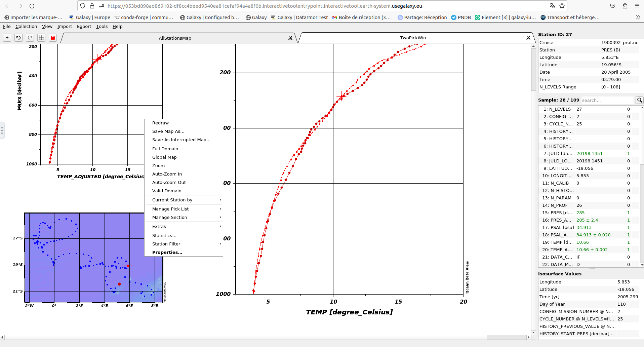Click the grid layout toolbar icon
The width and height of the screenshot is (644, 347).
click(41, 38)
